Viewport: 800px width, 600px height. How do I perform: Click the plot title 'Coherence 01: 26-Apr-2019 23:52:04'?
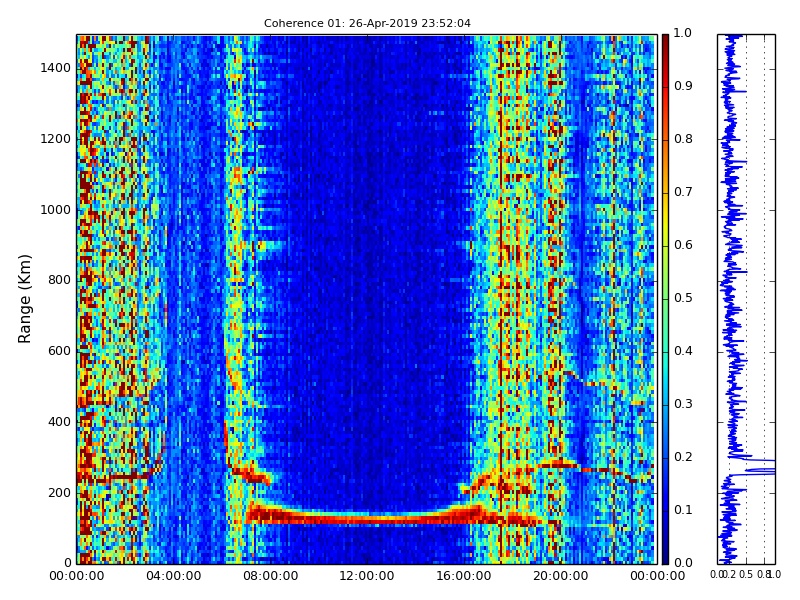(x=367, y=23)
